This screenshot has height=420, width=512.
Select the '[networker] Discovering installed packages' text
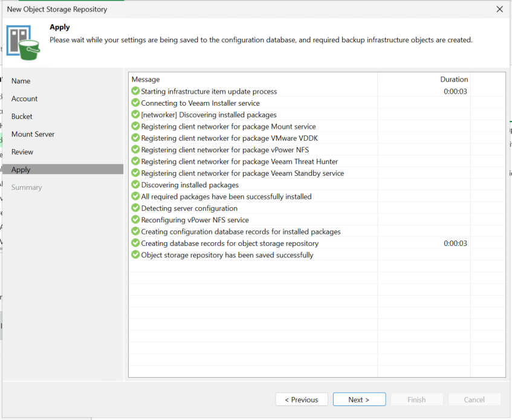tap(209, 115)
